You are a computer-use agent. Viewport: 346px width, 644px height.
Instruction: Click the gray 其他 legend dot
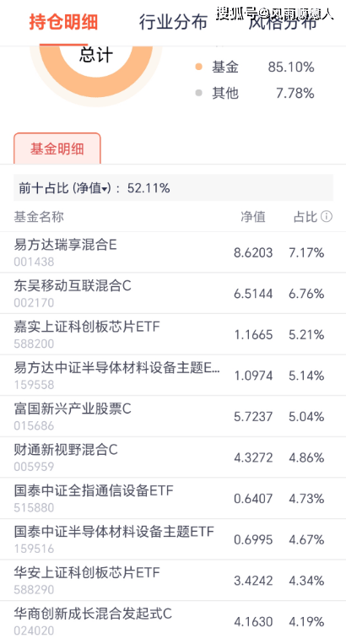[199, 93]
